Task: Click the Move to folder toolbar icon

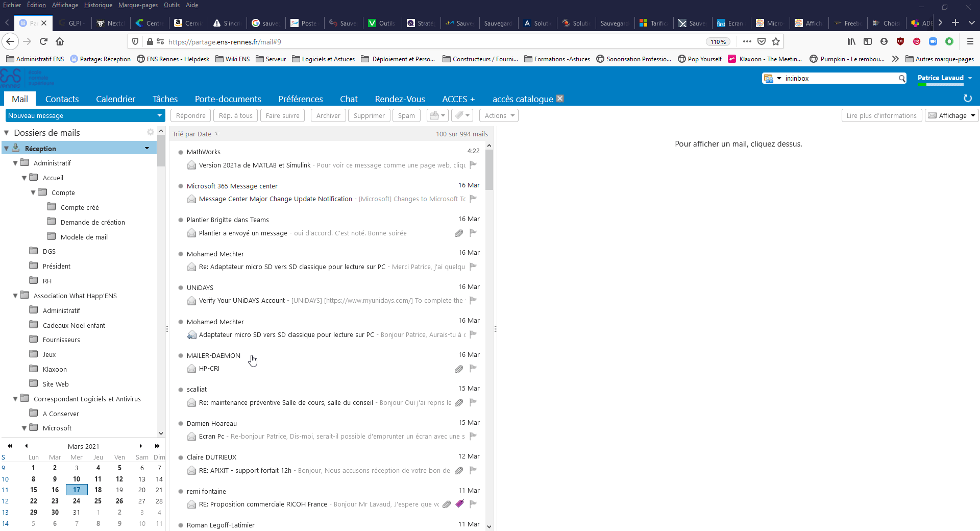Action: (437, 116)
